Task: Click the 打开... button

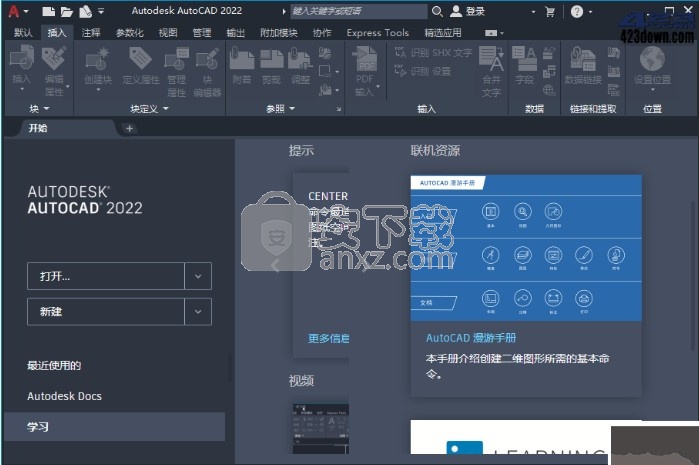Action: [x=106, y=276]
